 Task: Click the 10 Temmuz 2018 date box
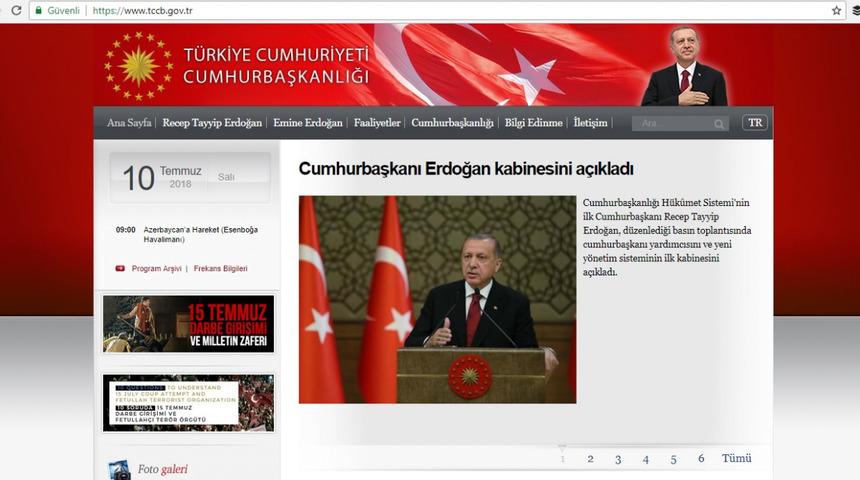click(x=190, y=178)
